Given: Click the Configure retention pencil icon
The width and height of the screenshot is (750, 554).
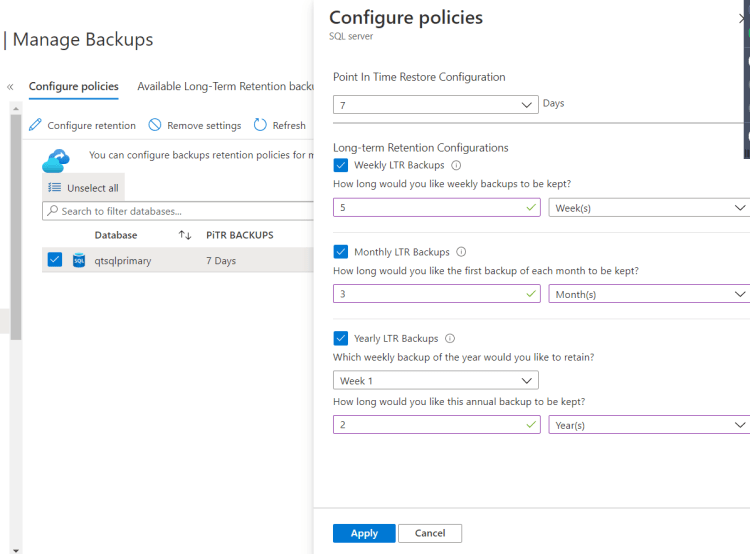Looking at the screenshot, I should 35,125.
